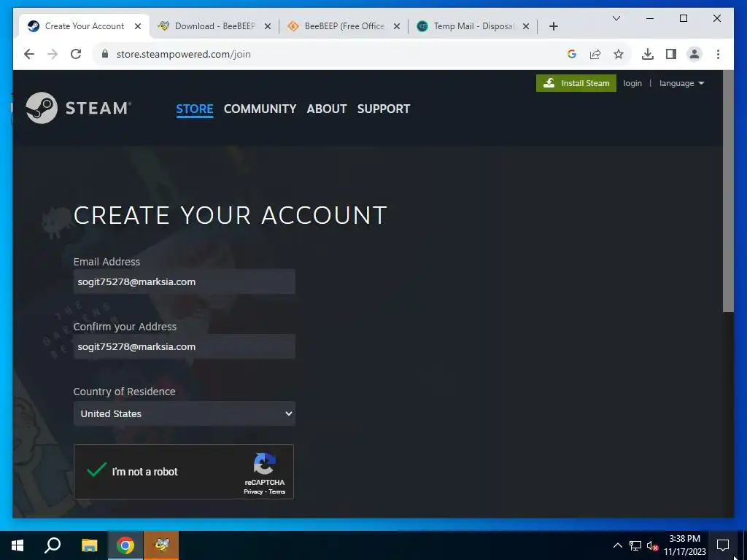Screen dimensions: 747x560
Task: Click the address bar URL
Action: (x=183, y=54)
